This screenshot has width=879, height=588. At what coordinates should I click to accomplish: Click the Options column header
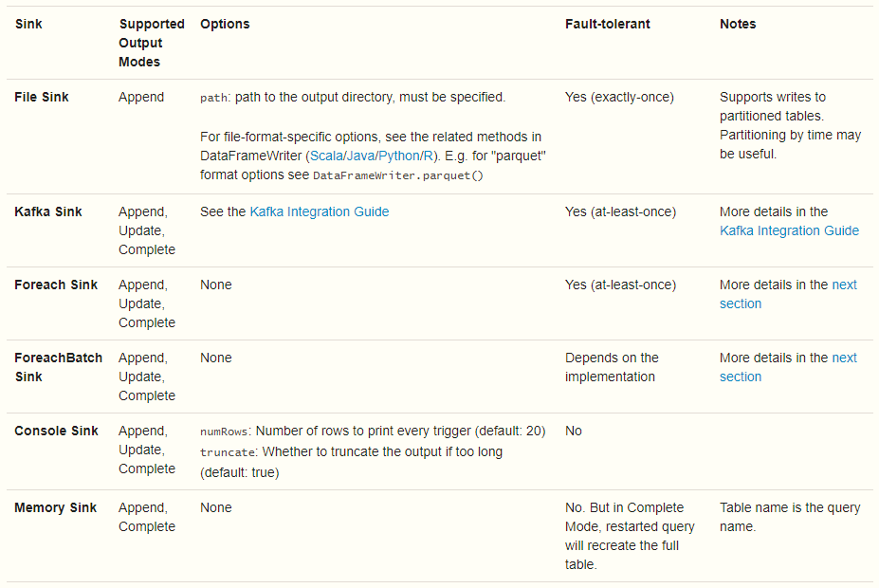[225, 24]
